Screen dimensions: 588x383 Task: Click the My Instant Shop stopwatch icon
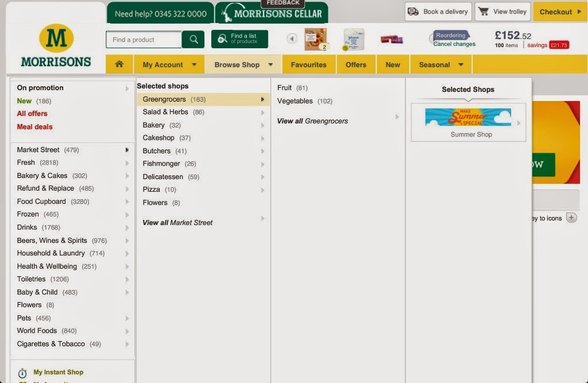click(x=22, y=373)
